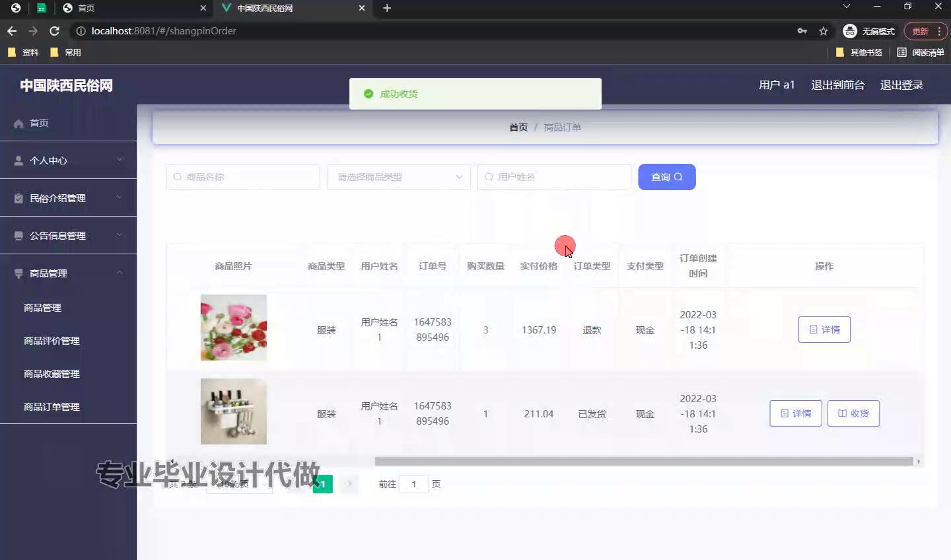The image size is (951, 560).
Task: Expand the 个人中心 sidebar menu
Action: (68, 160)
